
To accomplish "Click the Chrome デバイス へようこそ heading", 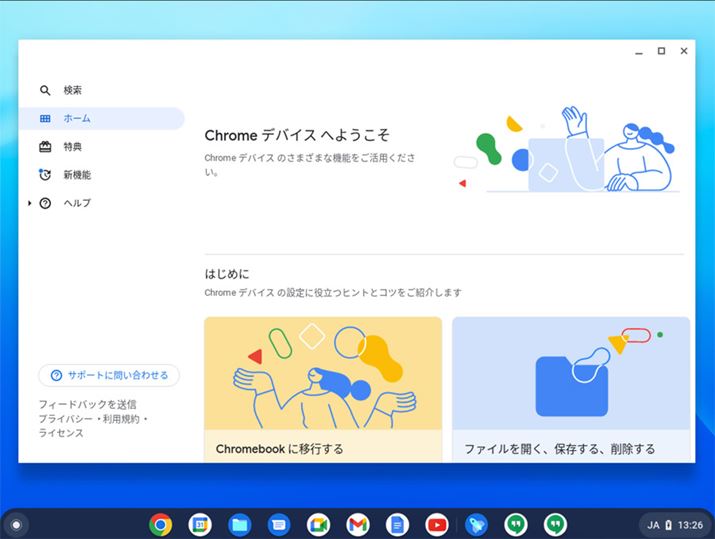I will pos(297,135).
